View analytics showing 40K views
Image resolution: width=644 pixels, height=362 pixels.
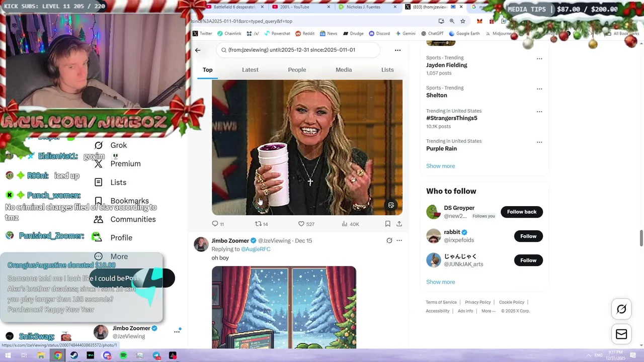[350, 224]
